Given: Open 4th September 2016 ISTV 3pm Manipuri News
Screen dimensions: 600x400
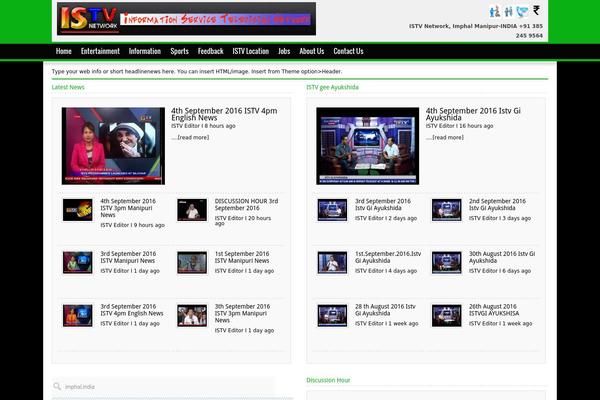Looking at the screenshot, I should [128, 208].
